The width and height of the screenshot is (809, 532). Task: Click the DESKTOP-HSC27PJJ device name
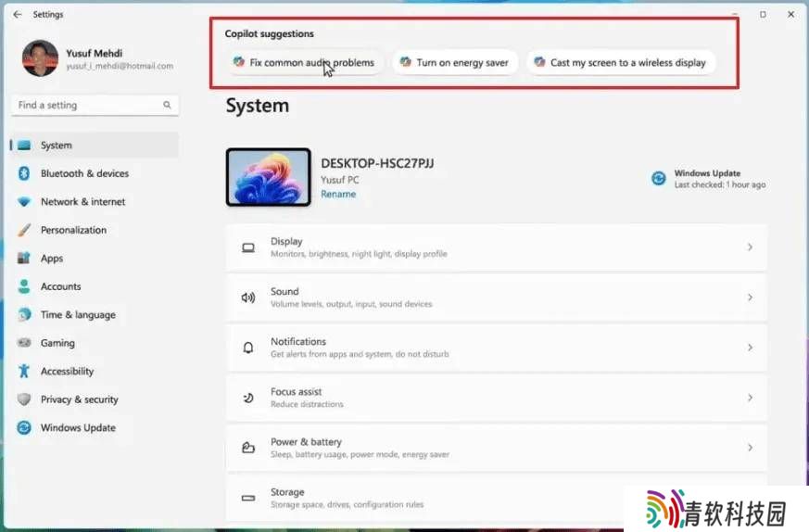point(377,163)
